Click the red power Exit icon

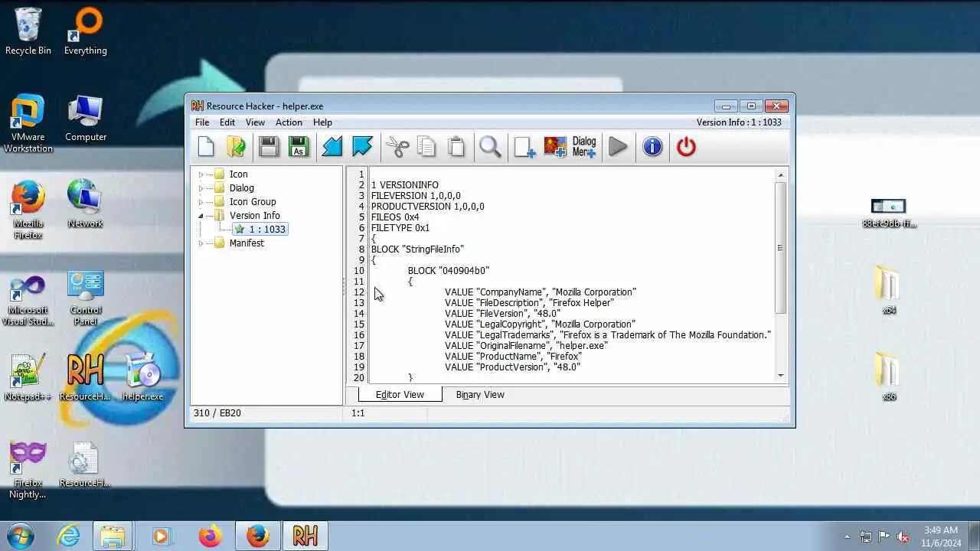[686, 147]
